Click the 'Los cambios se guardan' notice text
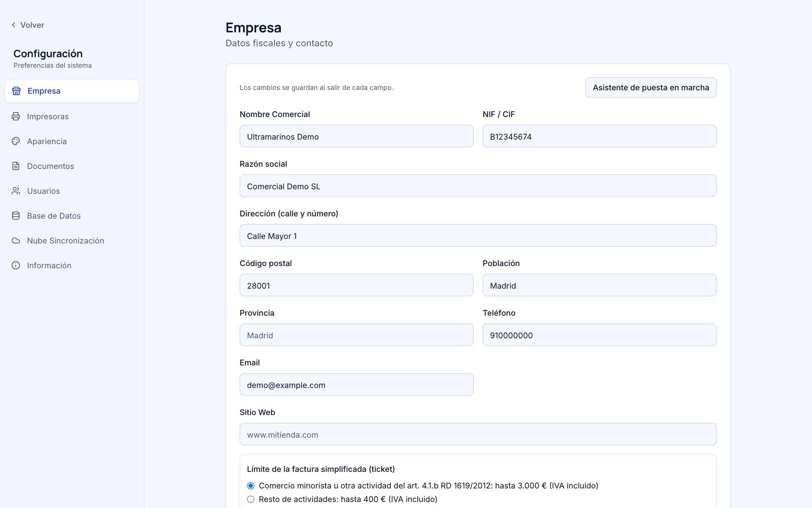Viewport: 812px width, 508px height. coord(316,88)
